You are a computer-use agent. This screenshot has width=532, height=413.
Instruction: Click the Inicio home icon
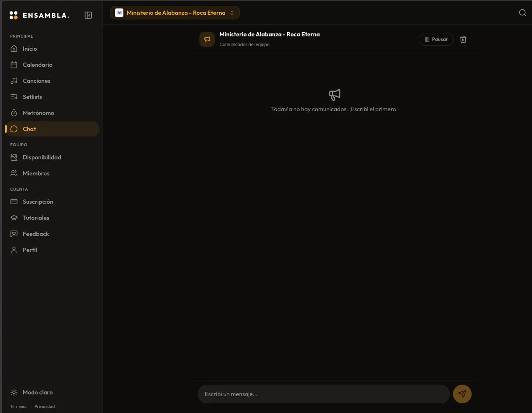coord(14,49)
